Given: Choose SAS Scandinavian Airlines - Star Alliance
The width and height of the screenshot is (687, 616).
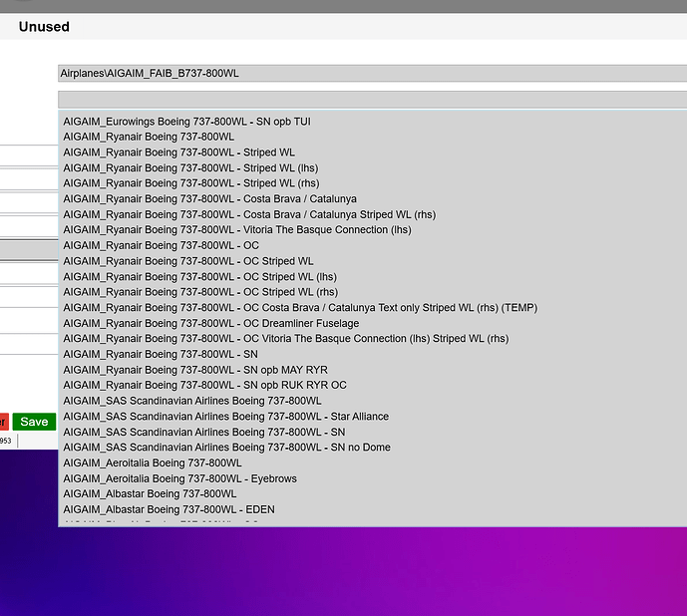Looking at the screenshot, I should click(x=225, y=417).
